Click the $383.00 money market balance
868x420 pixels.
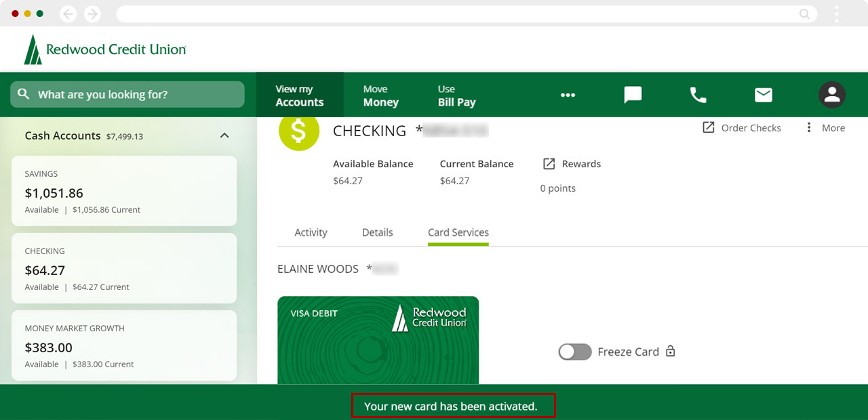(x=49, y=348)
